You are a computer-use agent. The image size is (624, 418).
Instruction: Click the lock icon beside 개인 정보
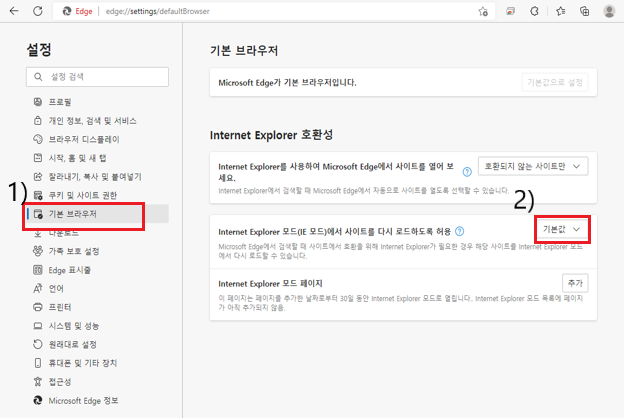pos(38,121)
